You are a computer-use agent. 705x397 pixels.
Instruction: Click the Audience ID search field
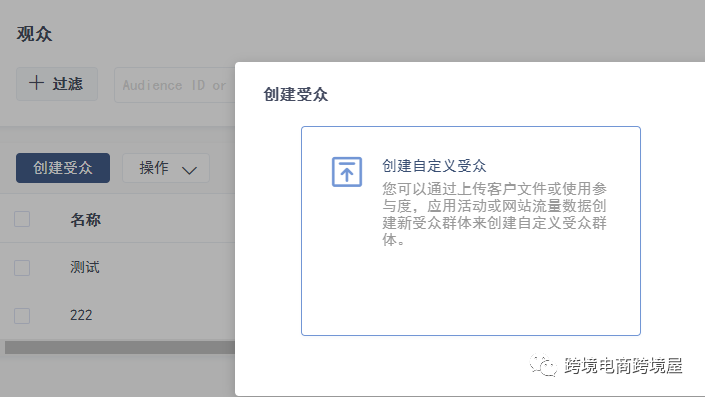pyautogui.click(x=174, y=85)
